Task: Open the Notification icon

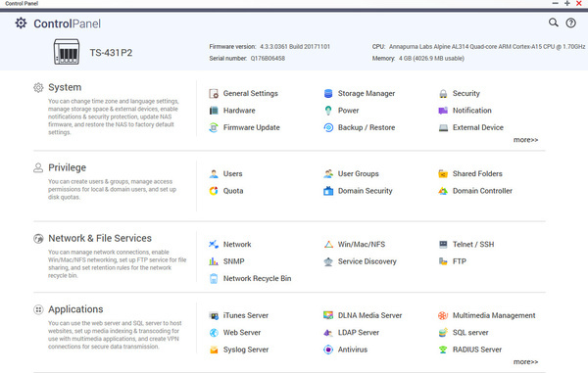Action: click(443, 111)
